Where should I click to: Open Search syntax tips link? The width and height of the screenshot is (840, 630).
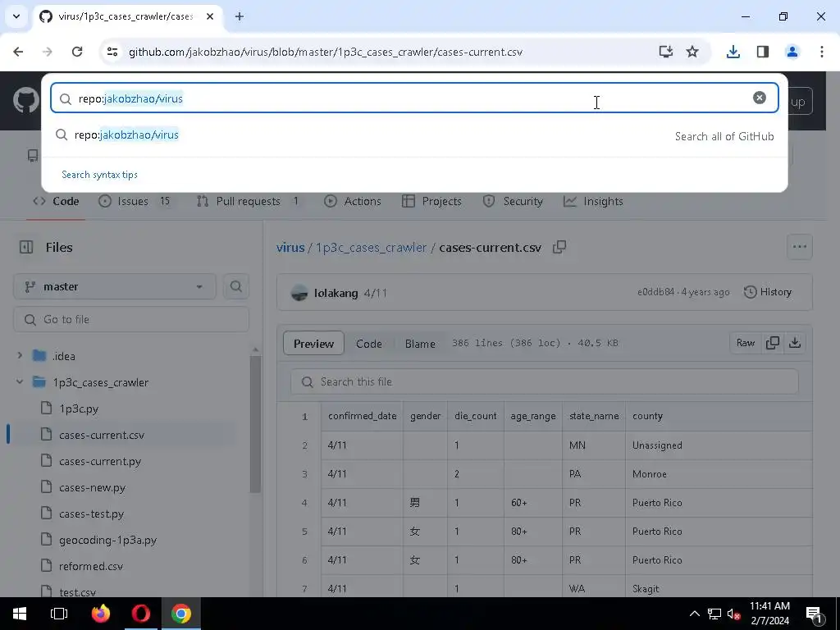pos(99,175)
